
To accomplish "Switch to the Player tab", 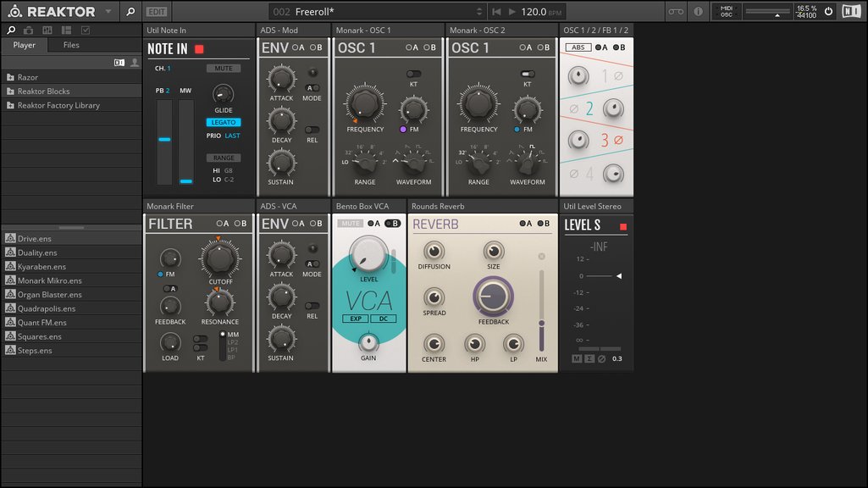I will (x=25, y=45).
